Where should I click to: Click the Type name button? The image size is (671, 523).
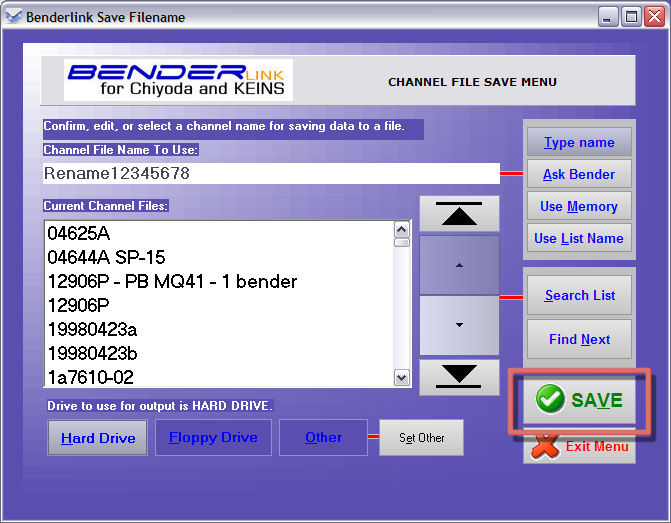pyautogui.click(x=579, y=142)
